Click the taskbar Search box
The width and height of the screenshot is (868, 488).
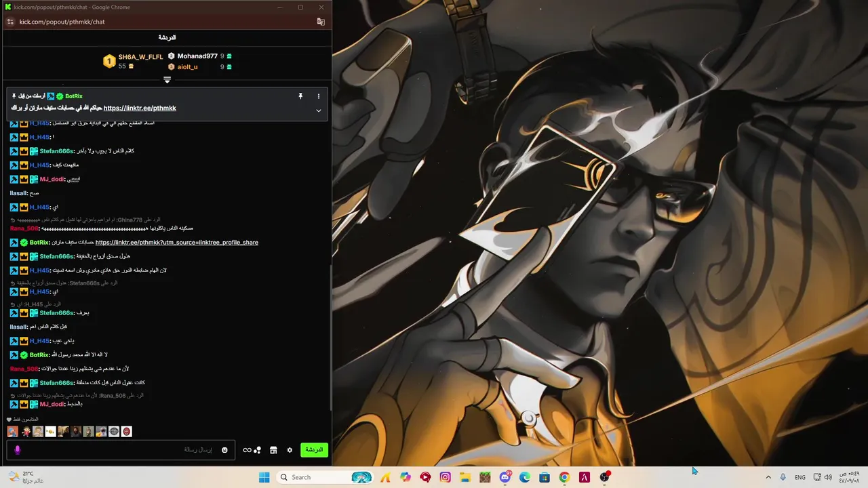point(325,477)
